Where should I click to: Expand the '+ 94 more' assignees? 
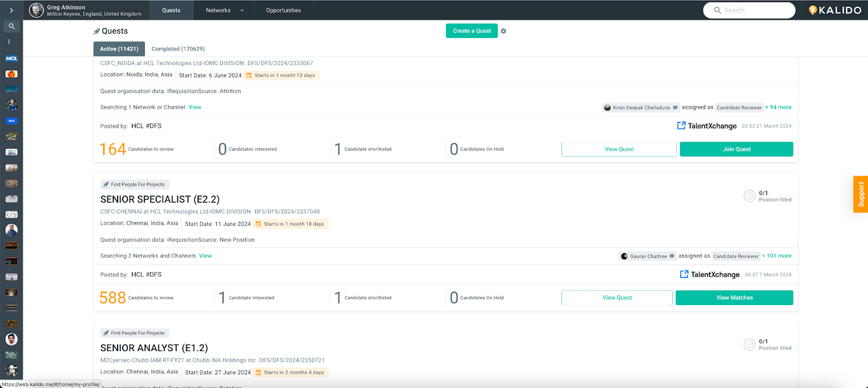pyautogui.click(x=778, y=107)
